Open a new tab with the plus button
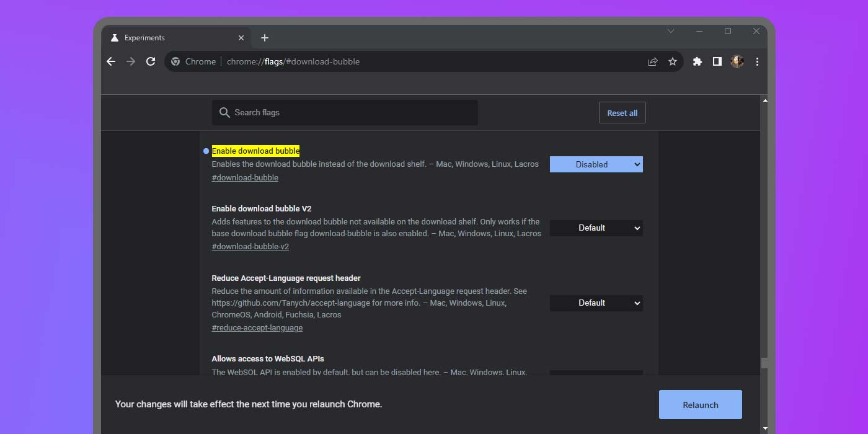868x434 pixels. click(265, 38)
